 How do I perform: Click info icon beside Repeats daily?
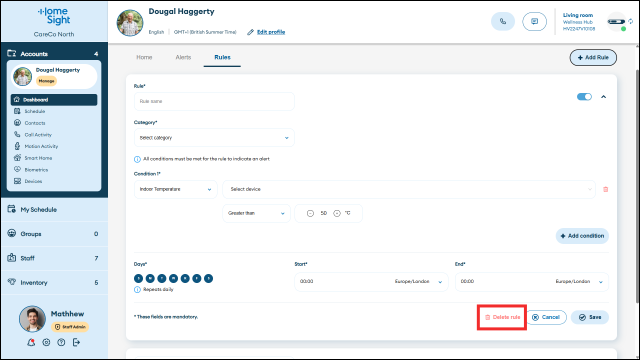tap(137, 289)
